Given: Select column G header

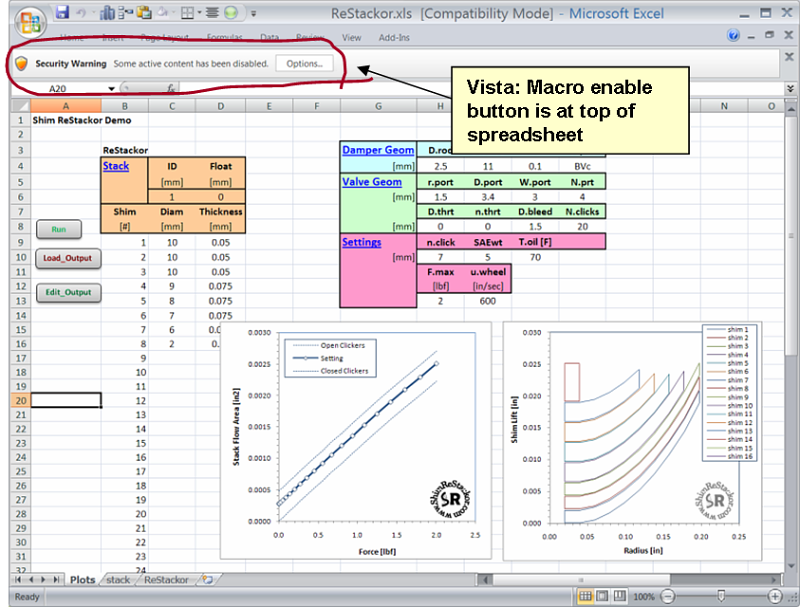Looking at the screenshot, I should [x=378, y=106].
